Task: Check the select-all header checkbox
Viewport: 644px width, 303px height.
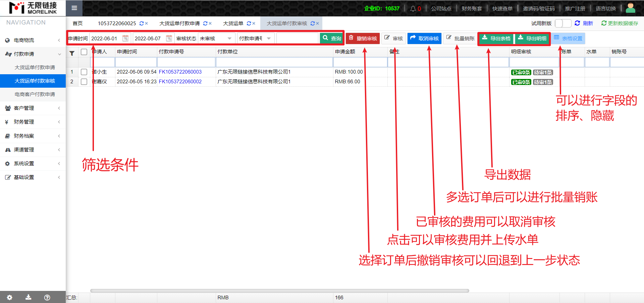Action: (x=84, y=52)
